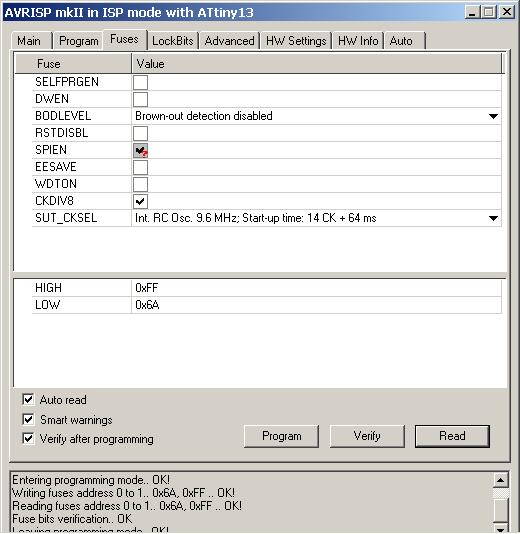Viewport: 520px width, 534px height.
Task: Select the CKDIV8 fuse label
Action: point(54,201)
